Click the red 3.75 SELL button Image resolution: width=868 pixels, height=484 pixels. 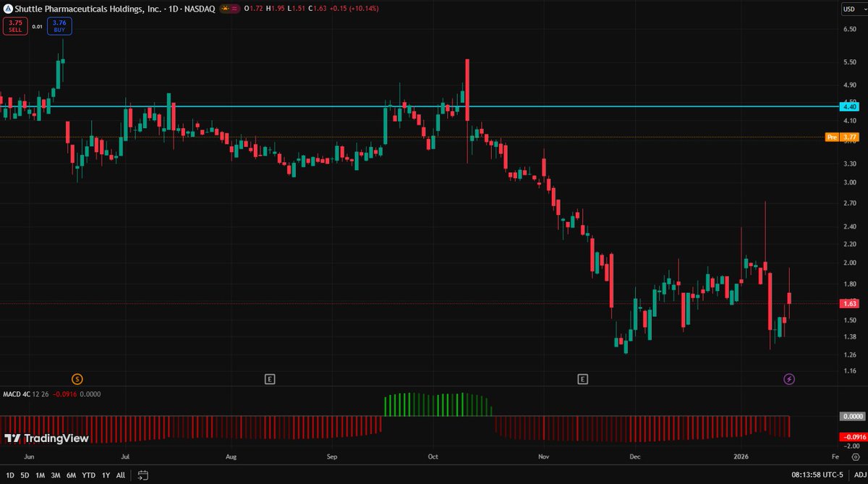click(14, 26)
